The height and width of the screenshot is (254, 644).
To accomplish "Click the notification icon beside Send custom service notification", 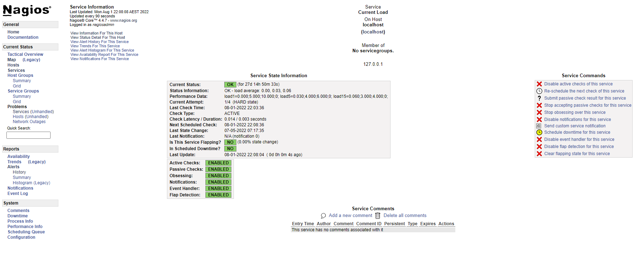I will pos(539,126).
